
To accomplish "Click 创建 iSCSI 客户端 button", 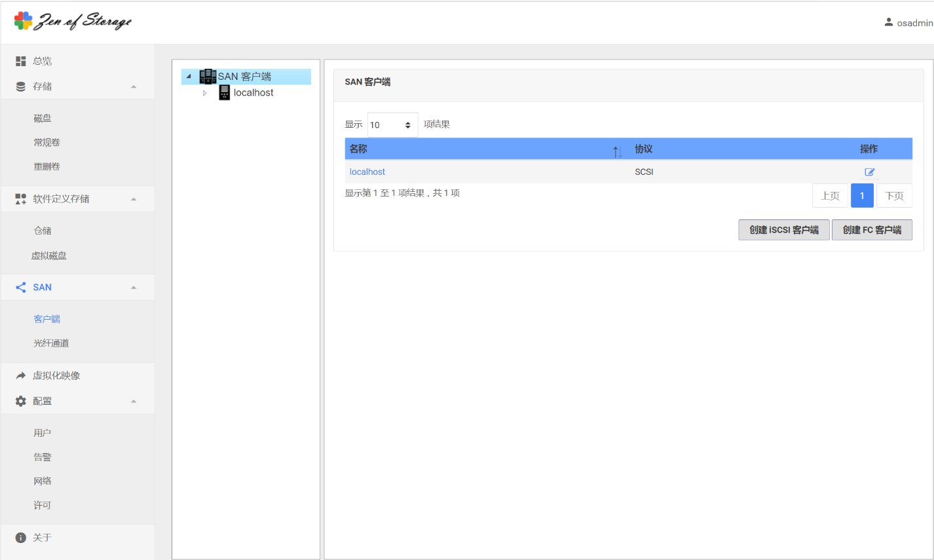I will click(x=783, y=230).
